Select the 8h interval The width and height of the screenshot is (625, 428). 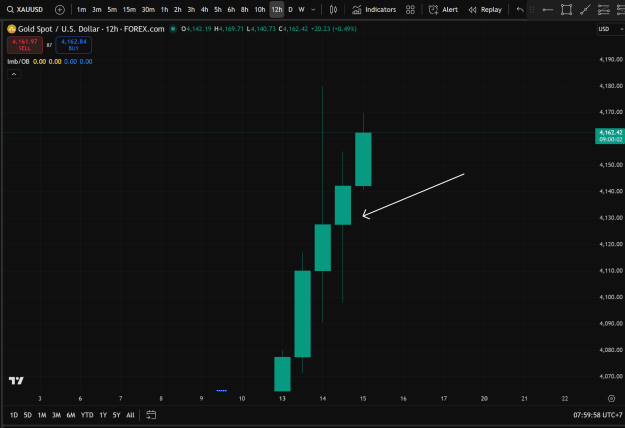click(x=244, y=10)
